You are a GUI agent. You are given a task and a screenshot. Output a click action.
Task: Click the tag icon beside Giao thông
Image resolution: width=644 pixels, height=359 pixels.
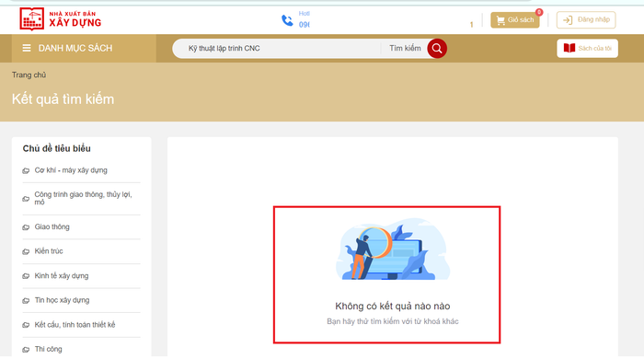tap(26, 227)
